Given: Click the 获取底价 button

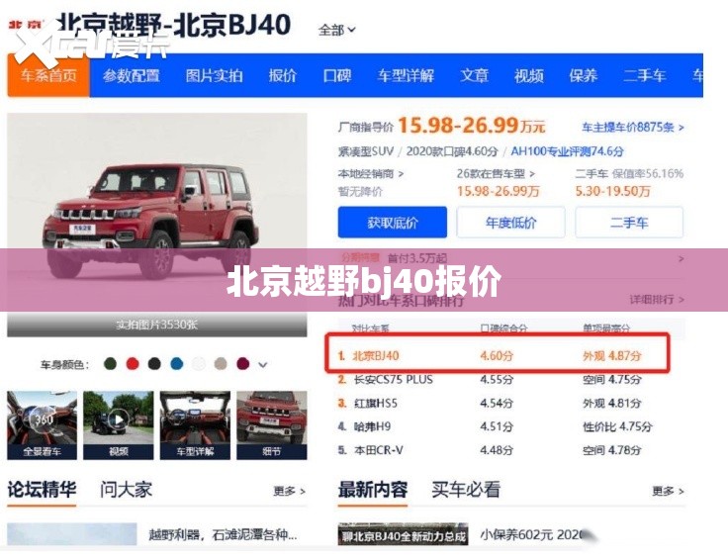Looking at the screenshot, I should click(393, 223).
